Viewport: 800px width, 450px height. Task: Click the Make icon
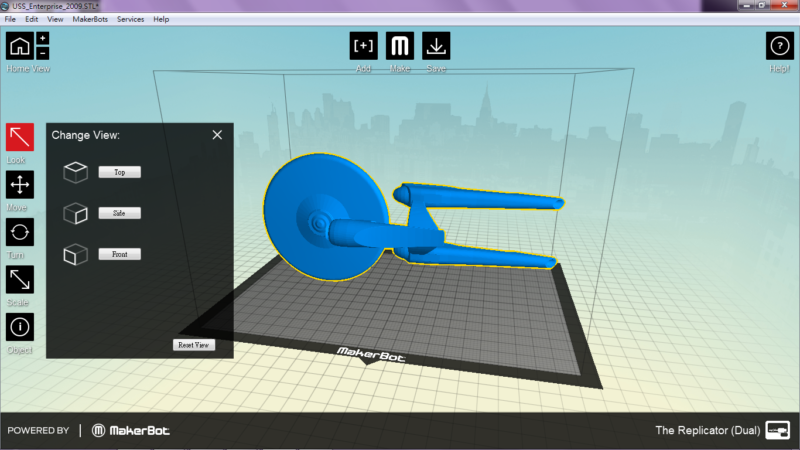coord(400,46)
